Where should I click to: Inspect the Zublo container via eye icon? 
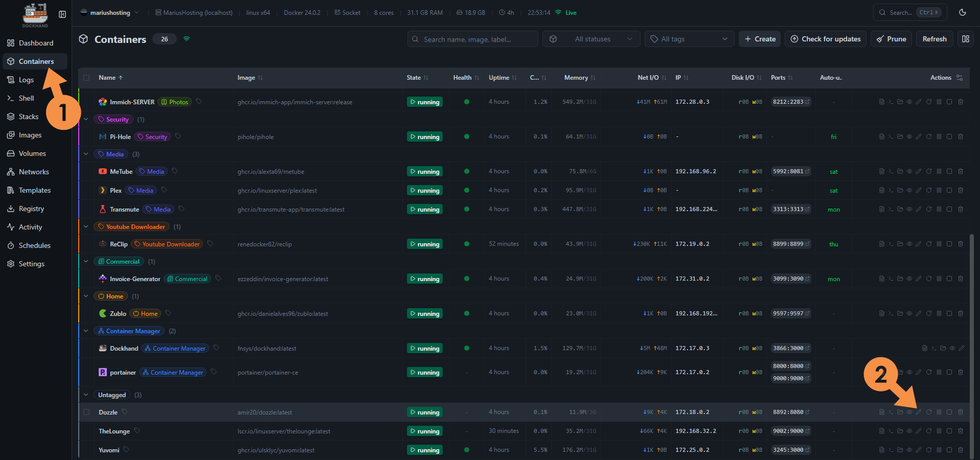909,313
